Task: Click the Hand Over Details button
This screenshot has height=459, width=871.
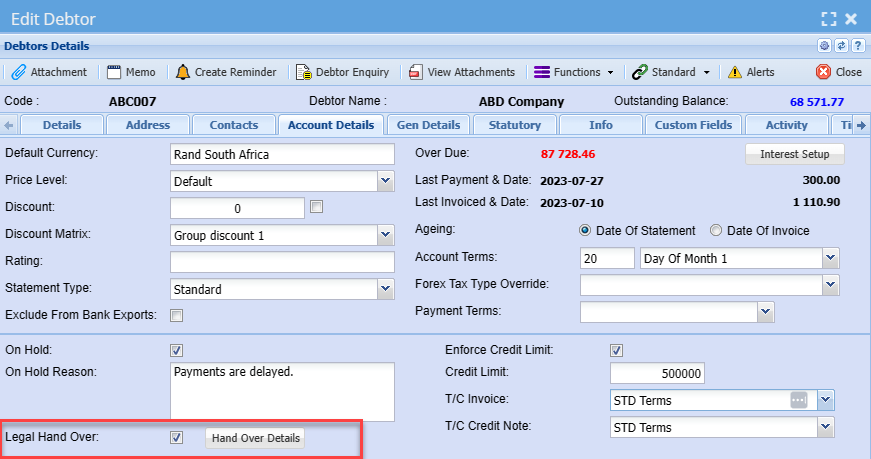Action: click(256, 438)
